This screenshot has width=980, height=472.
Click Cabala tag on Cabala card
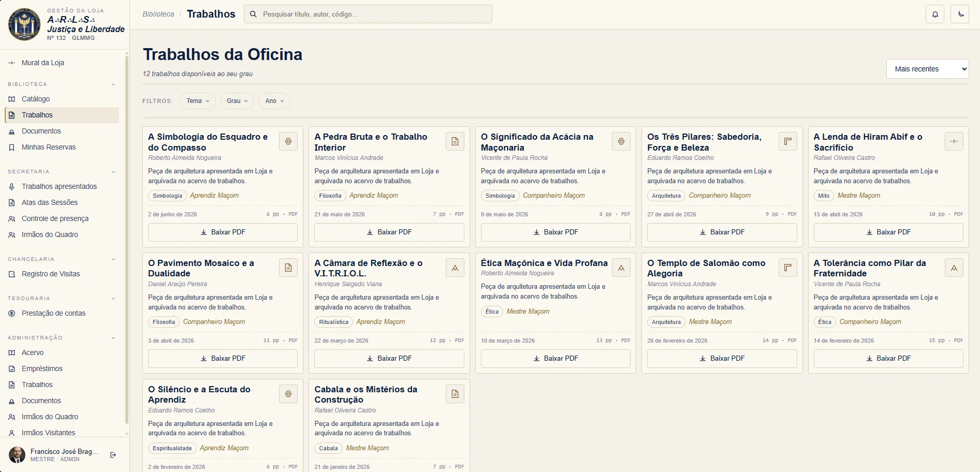[329, 448]
